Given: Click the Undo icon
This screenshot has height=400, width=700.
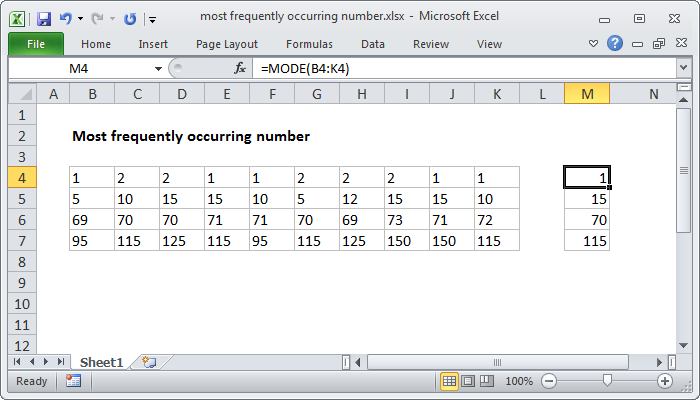Looking at the screenshot, I should tap(66, 19).
